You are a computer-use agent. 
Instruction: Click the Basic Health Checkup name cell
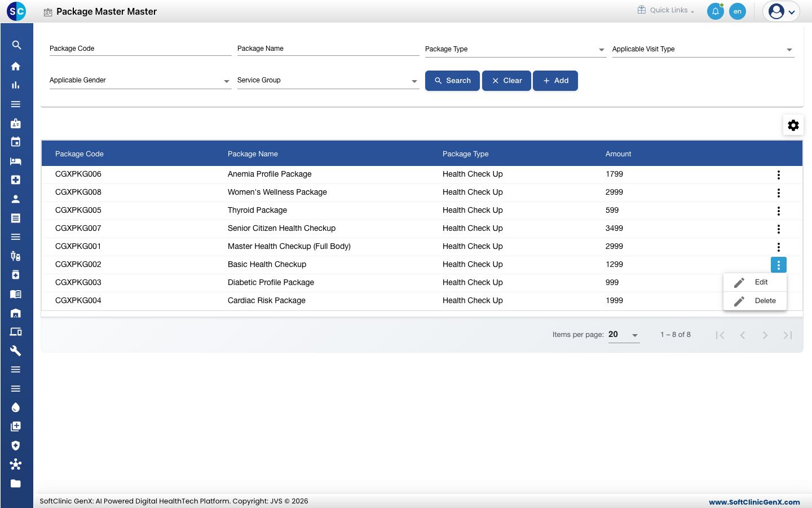[x=267, y=265]
